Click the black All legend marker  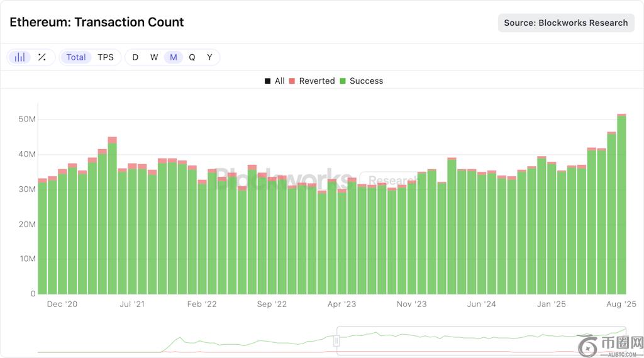(x=268, y=81)
